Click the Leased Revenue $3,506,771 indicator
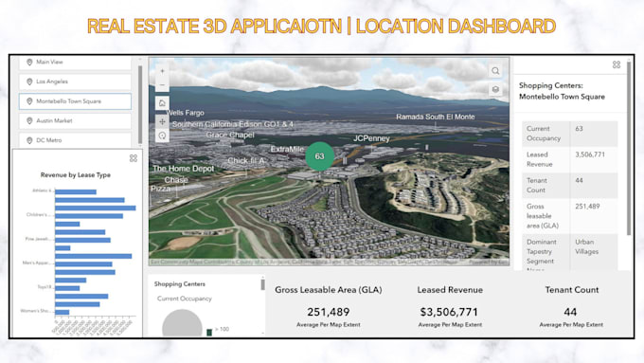644x363 pixels. click(x=450, y=306)
